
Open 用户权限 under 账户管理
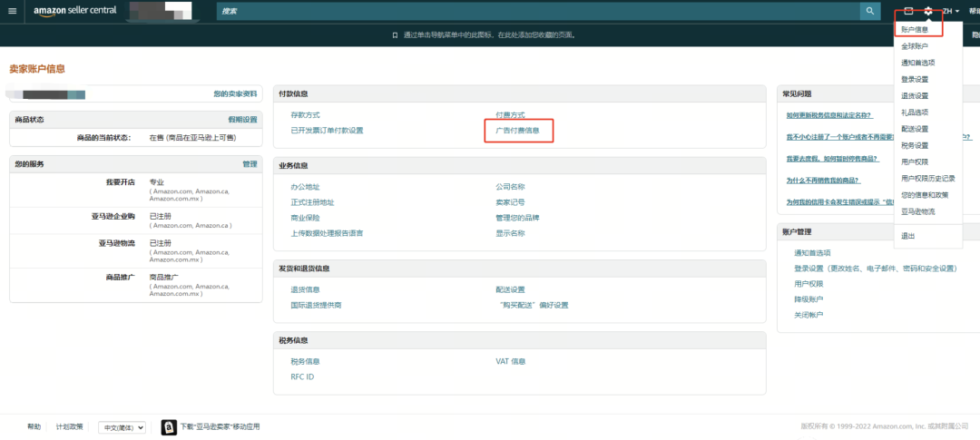click(808, 284)
